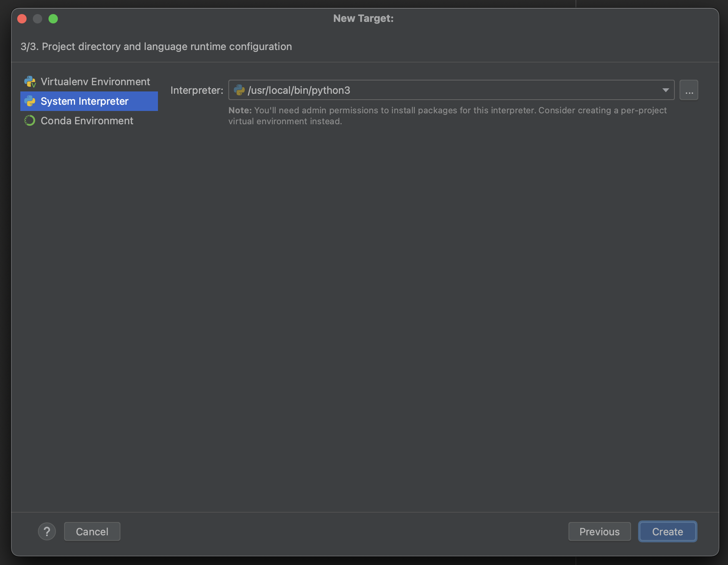Click the Interpreter label
Screen dimensions: 728x565
coord(196,90)
